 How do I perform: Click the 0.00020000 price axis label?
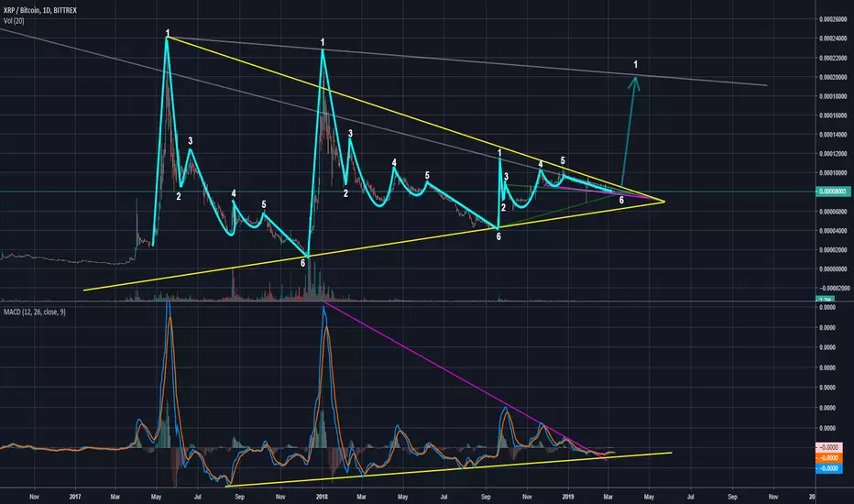pyautogui.click(x=833, y=77)
